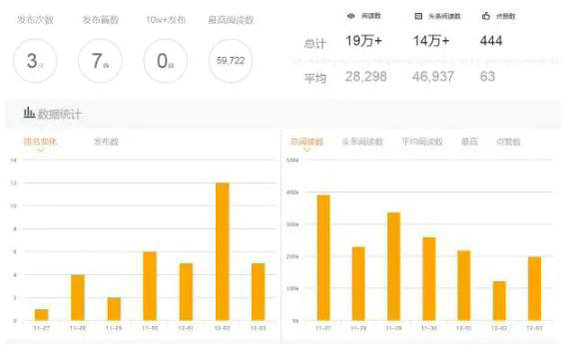Click the 发布篇数 circle showing 7
Viewport: 565px width, 364px height.
100,61
